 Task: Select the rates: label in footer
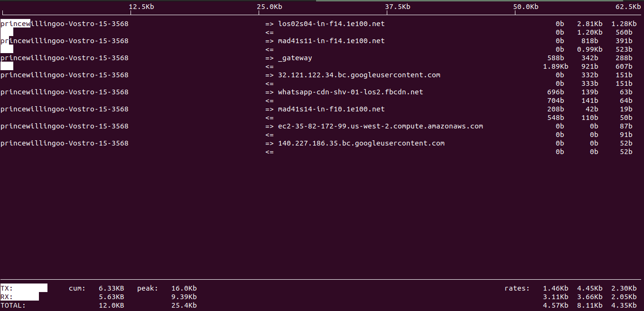click(517, 288)
